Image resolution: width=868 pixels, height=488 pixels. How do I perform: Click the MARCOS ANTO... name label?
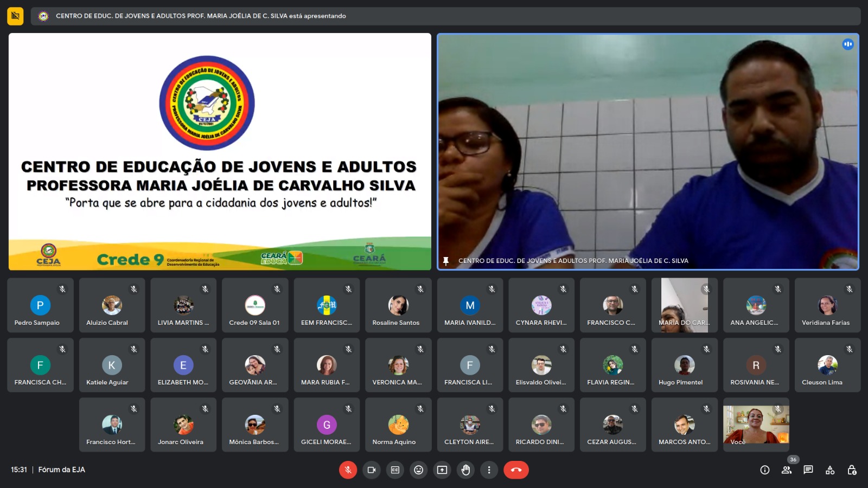(684, 442)
